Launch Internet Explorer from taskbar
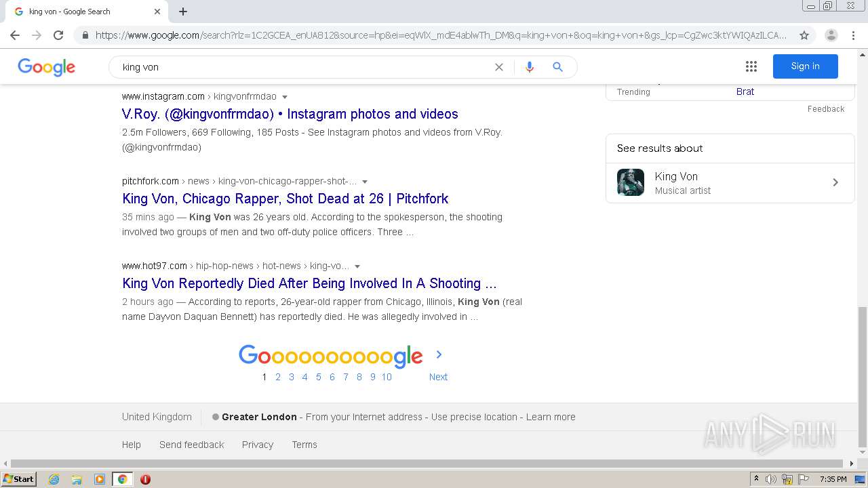 click(x=54, y=479)
